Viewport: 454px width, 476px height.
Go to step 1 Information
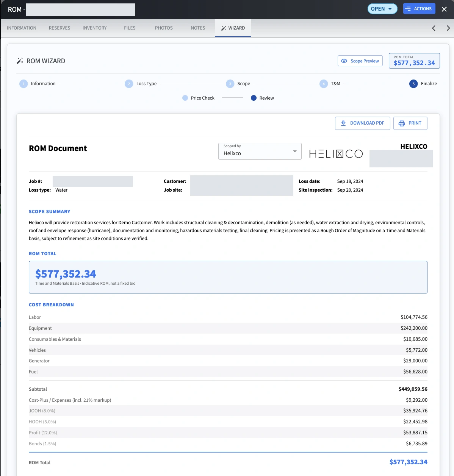[38, 84]
